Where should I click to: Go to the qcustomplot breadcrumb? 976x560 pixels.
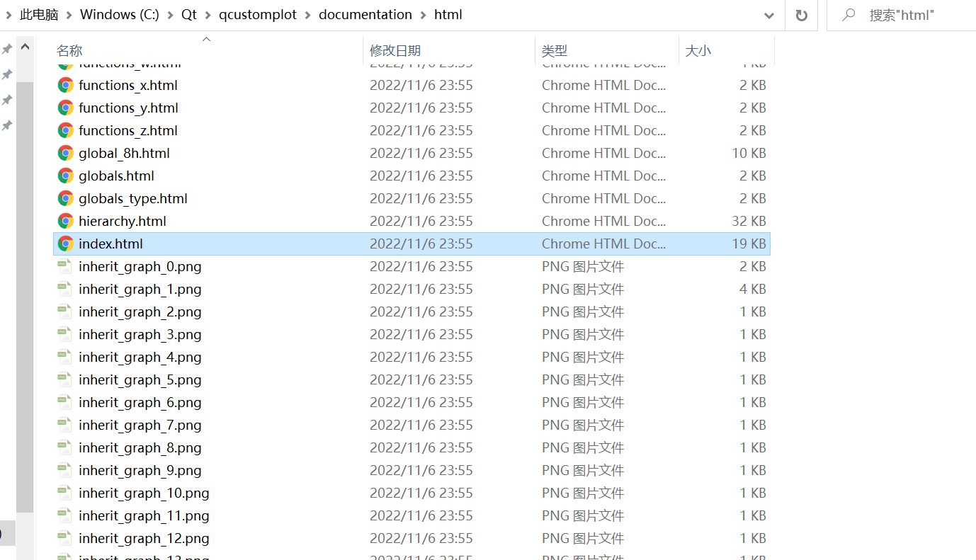(258, 15)
